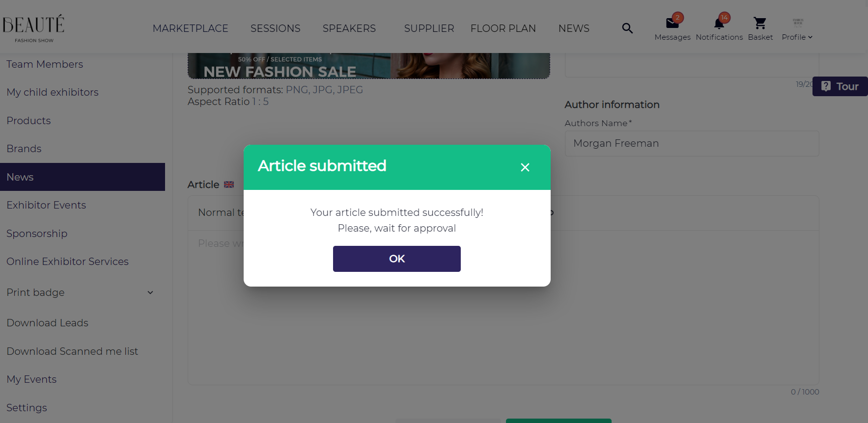Image resolution: width=868 pixels, height=423 pixels.
Task: Open the Notifications bell icon
Action: 719,23
